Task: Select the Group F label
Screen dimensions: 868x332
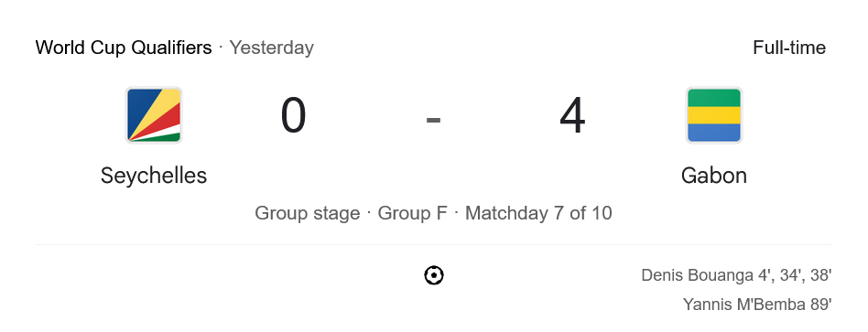Action: pos(412,213)
